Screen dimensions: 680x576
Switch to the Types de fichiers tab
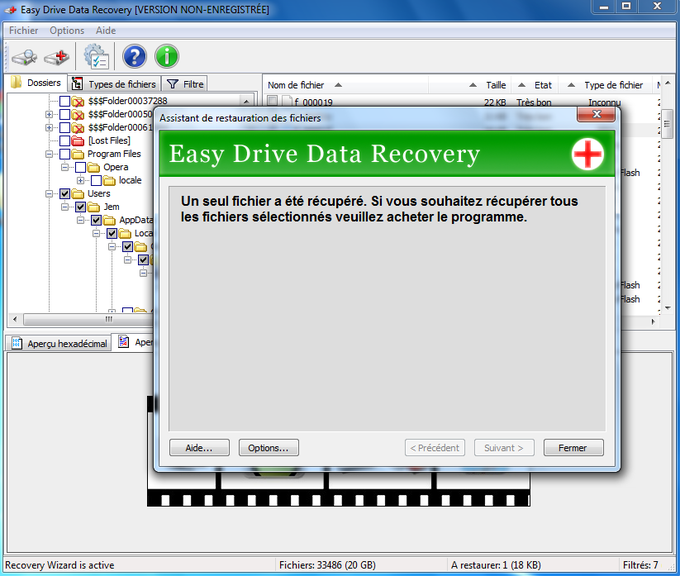pyautogui.click(x=114, y=84)
